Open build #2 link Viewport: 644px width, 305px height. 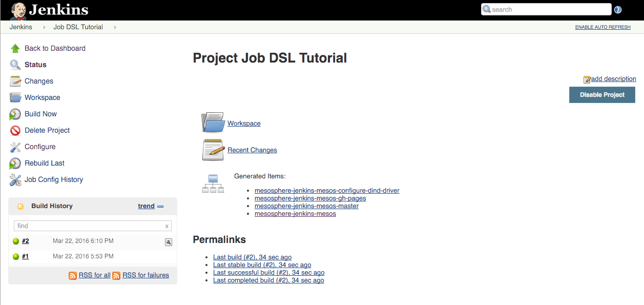(25, 241)
